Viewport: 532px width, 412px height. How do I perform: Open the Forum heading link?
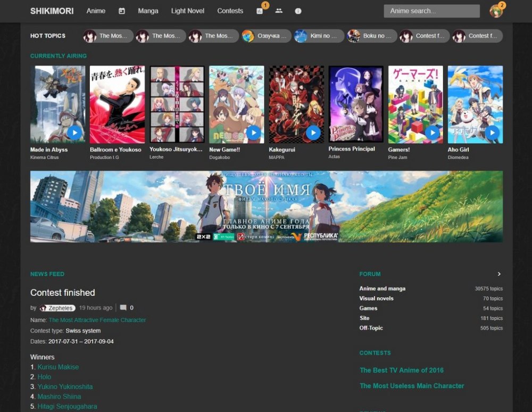(370, 274)
